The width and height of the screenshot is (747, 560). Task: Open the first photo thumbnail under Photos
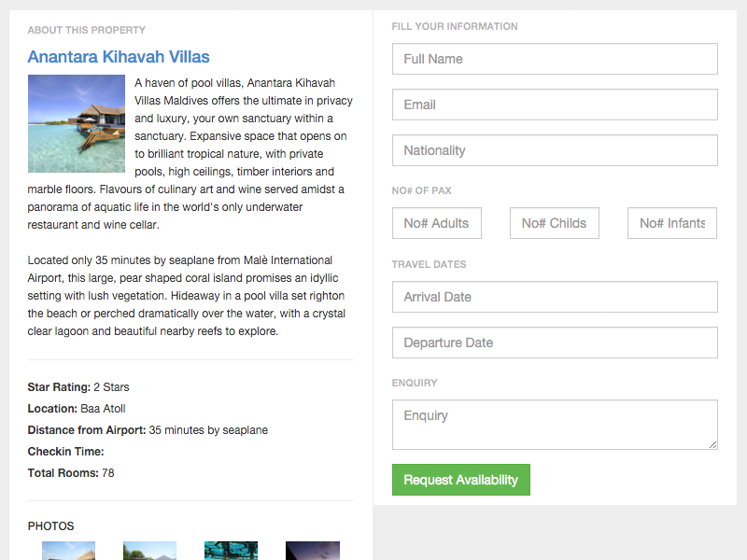point(68,551)
